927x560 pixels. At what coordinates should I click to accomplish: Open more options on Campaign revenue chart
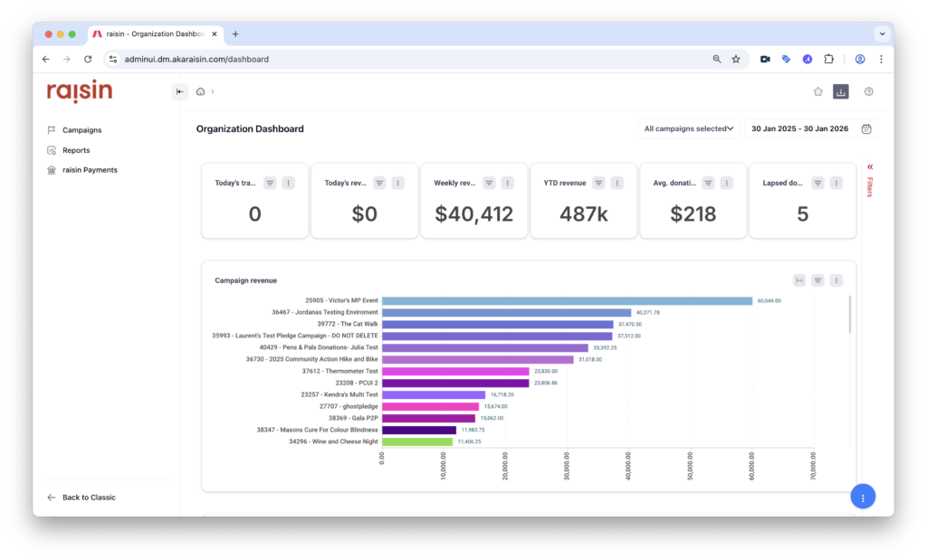coord(836,280)
